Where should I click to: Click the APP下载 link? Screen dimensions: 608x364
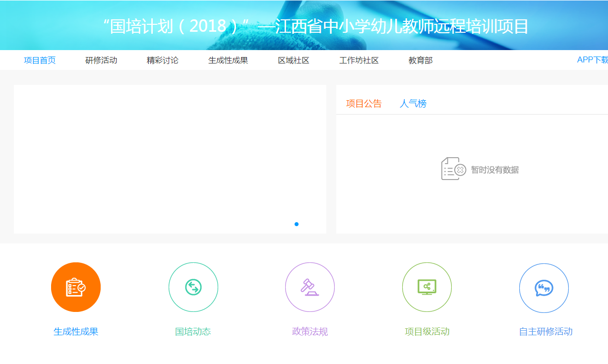(x=593, y=60)
